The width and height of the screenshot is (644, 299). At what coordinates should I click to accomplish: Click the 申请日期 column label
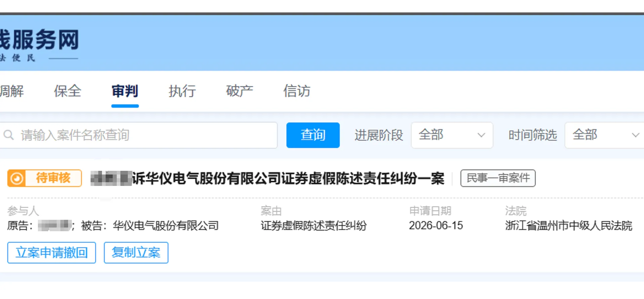430,211
